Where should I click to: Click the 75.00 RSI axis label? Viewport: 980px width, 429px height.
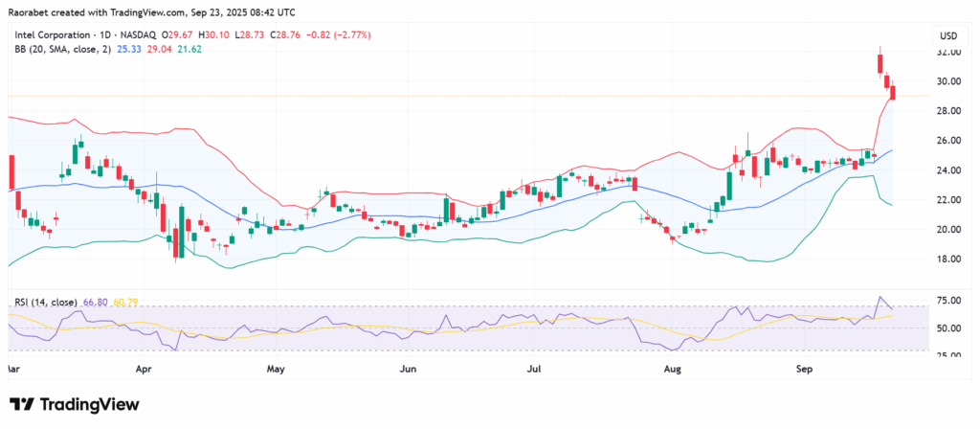[x=947, y=301]
